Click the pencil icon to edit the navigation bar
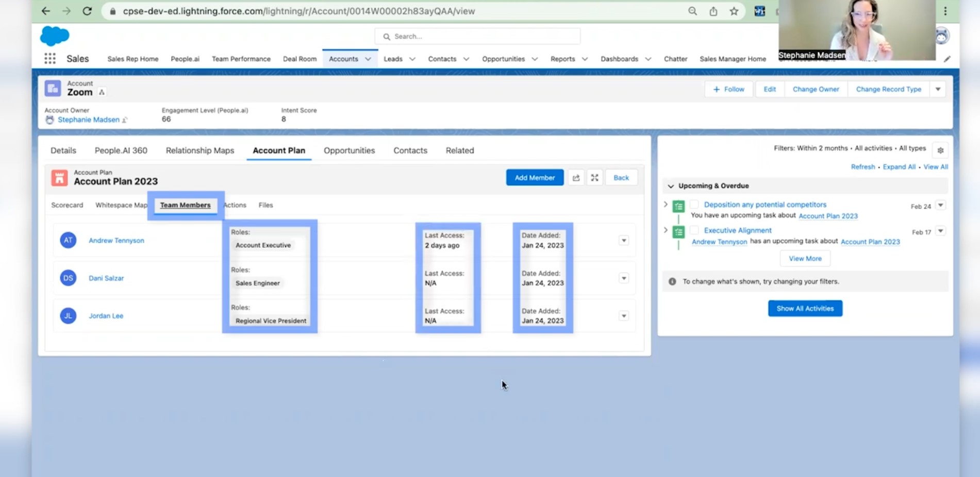 click(947, 59)
